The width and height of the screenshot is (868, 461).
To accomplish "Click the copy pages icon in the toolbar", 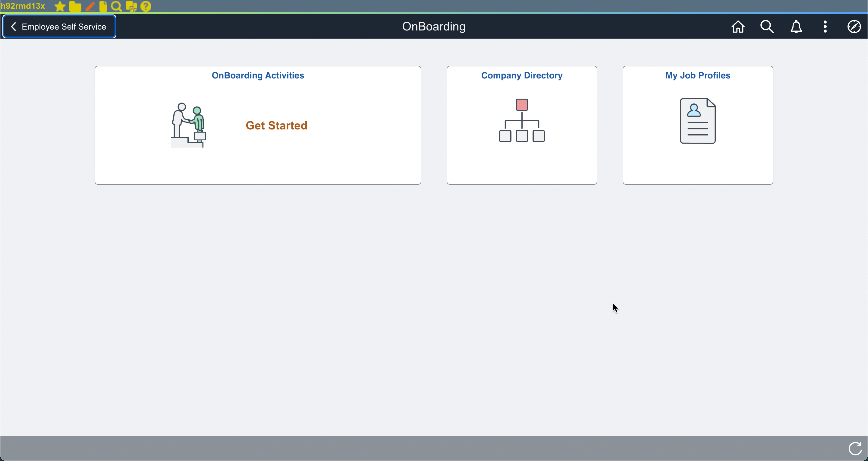I will 131,6.
